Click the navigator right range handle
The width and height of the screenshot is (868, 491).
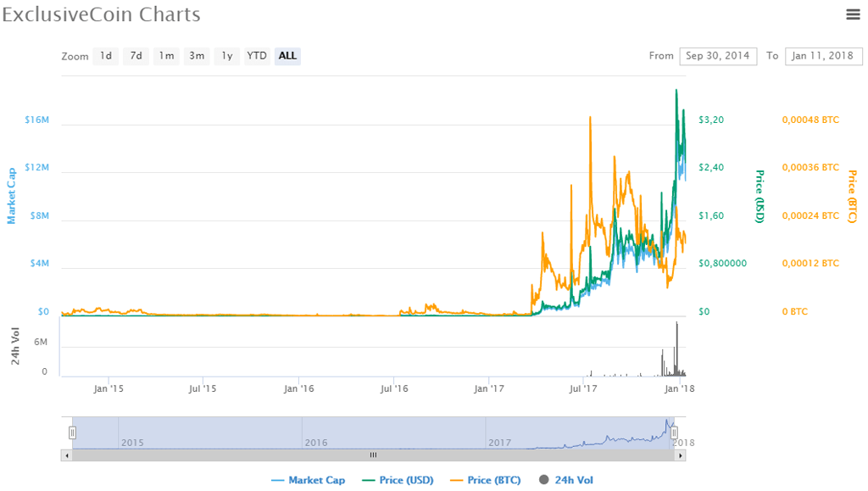click(674, 432)
